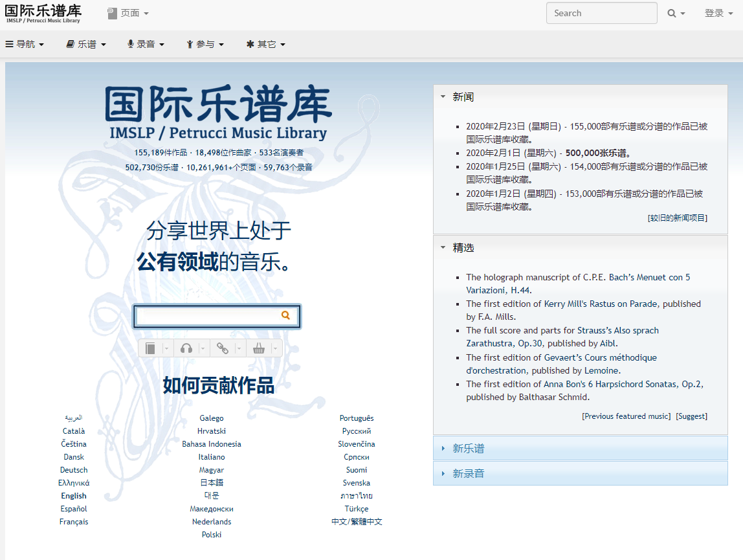The image size is (743, 560).
Task: Switch language to Русский
Action: point(357,431)
